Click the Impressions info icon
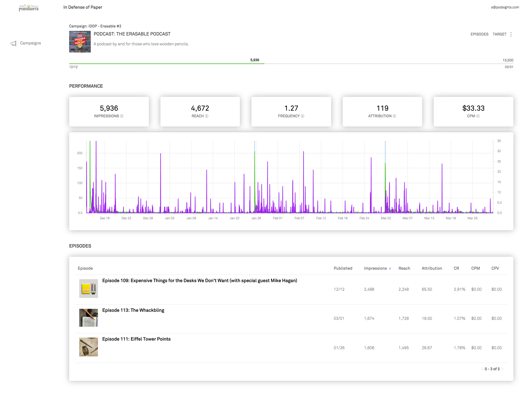The image size is (525, 420). [122, 116]
